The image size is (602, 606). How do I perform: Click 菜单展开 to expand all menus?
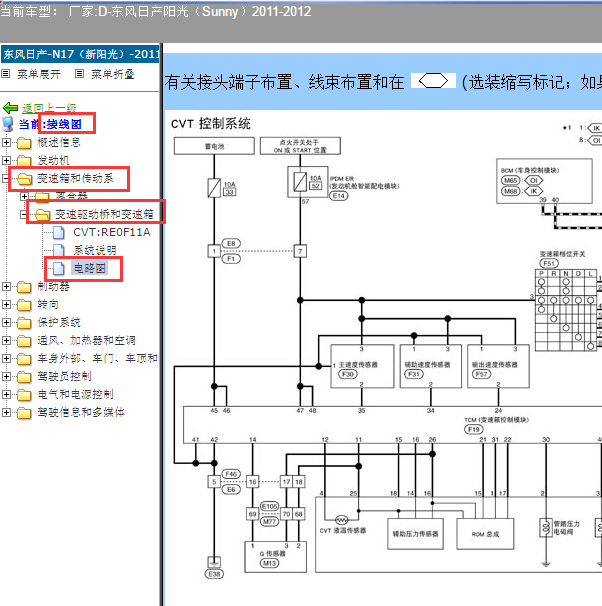coord(39,74)
